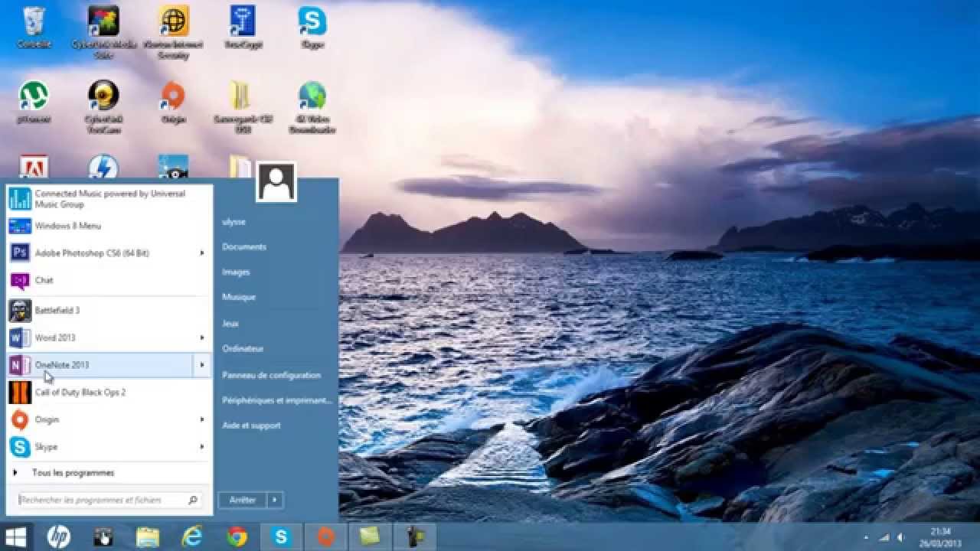Image resolution: width=980 pixels, height=551 pixels.
Task: Open globe video downloader desktop shortcut
Action: coord(312,106)
